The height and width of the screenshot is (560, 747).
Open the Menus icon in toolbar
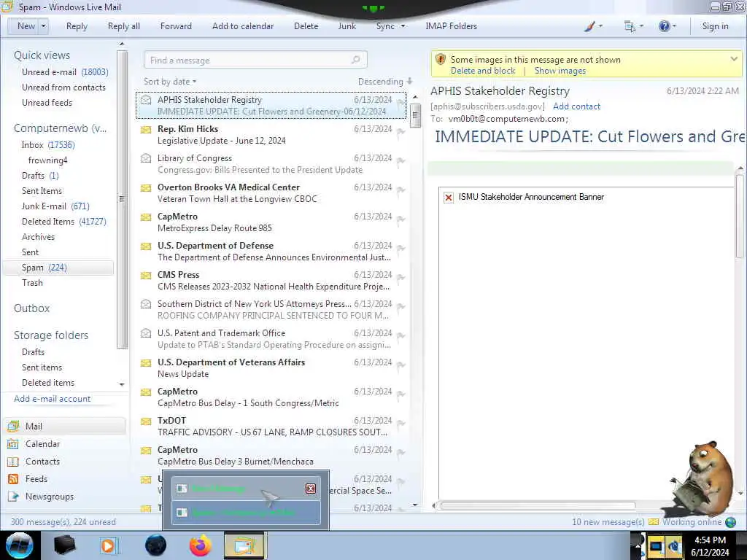630,27
